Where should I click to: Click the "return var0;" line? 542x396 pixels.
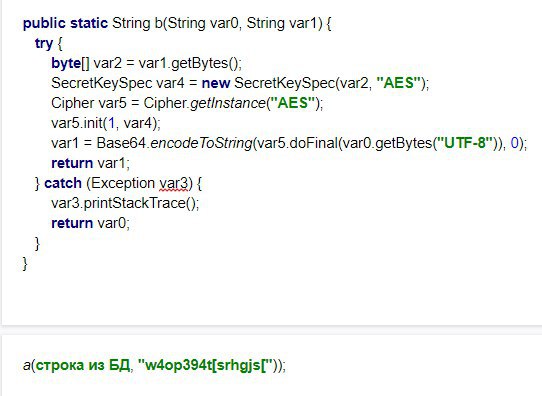point(91,223)
